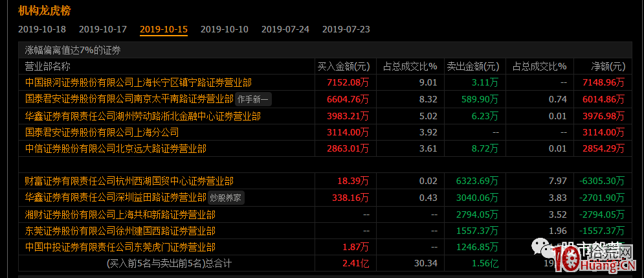Click buy amount 7152.08万
This screenshot has width=644, height=278.
[x=348, y=83]
